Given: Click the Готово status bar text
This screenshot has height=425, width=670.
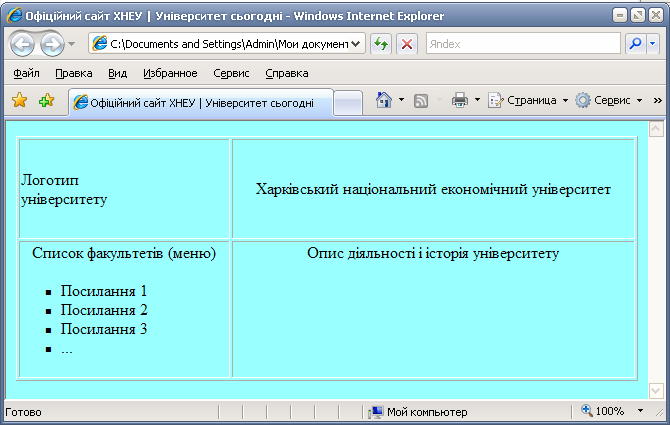Looking at the screenshot, I should point(23,413).
